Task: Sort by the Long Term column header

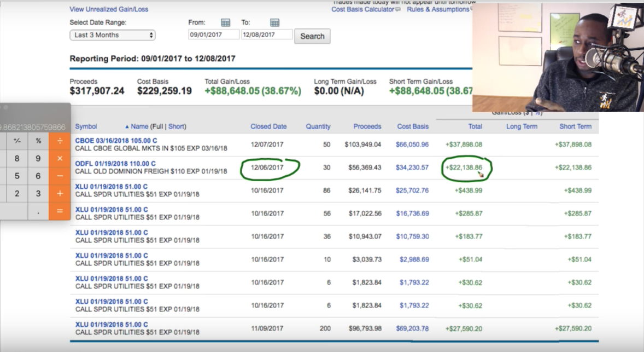Action: point(522,126)
